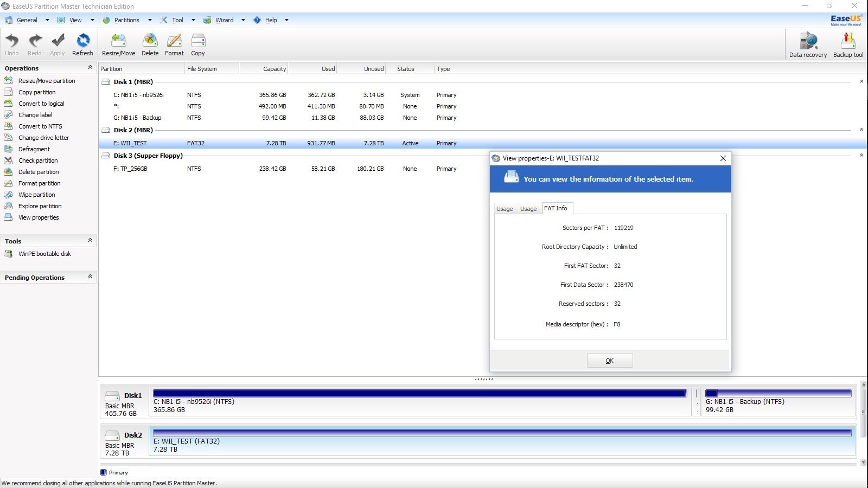868x488 pixels.
Task: Click the Delete toolbar icon
Action: coord(150,41)
